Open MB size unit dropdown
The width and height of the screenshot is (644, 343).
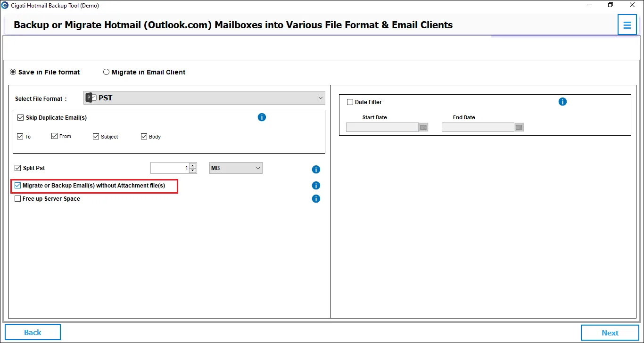[236, 168]
